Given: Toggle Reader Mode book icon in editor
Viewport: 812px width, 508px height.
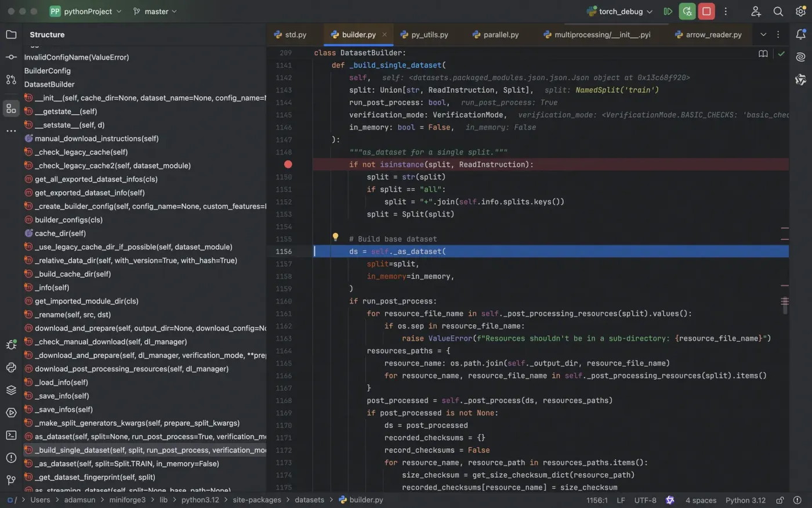Looking at the screenshot, I should tap(763, 53).
